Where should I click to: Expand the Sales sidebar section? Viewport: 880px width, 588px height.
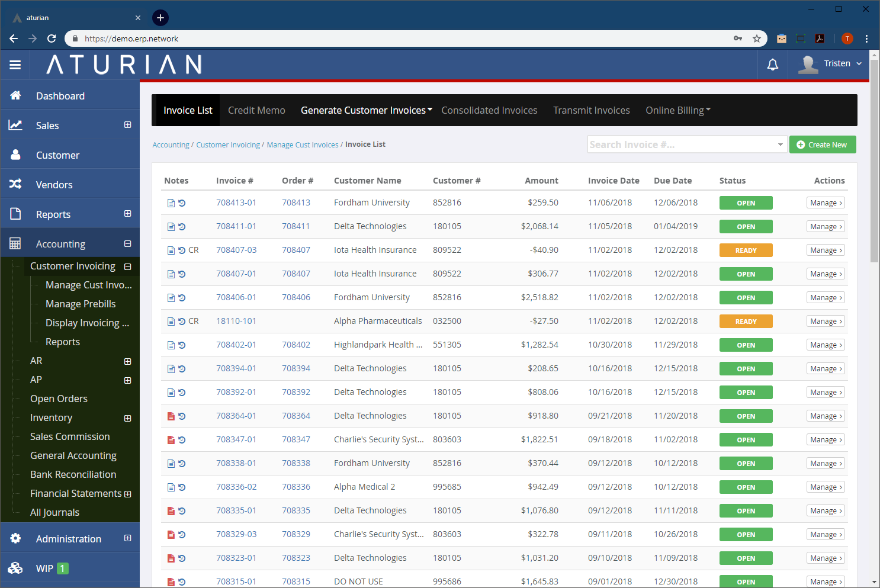pyautogui.click(x=127, y=125)
